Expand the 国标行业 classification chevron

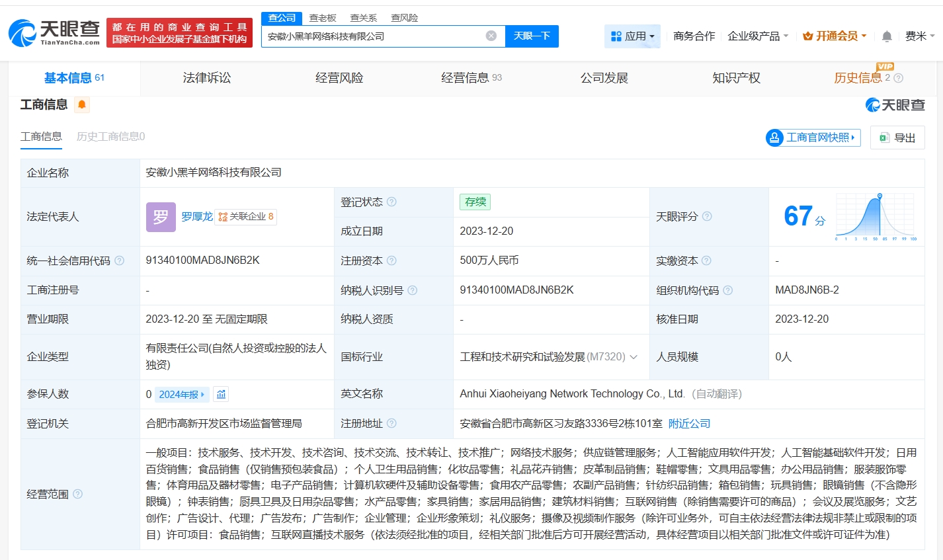pos(634,357)
